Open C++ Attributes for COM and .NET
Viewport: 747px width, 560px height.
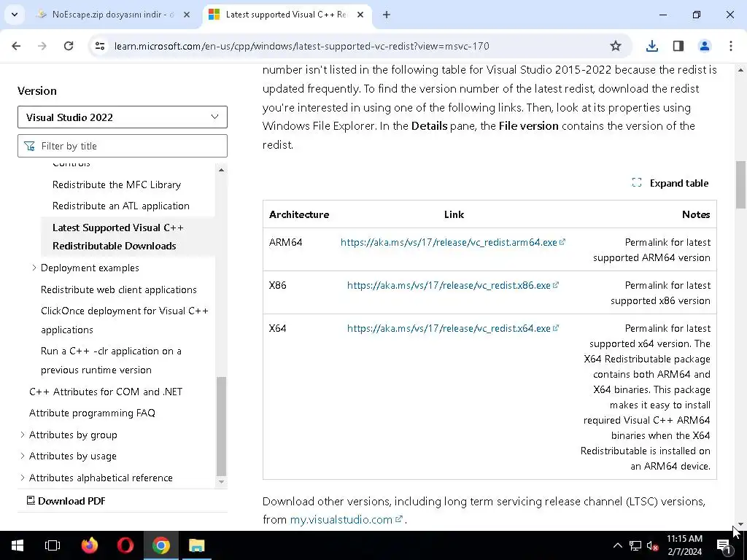(106, 392)
